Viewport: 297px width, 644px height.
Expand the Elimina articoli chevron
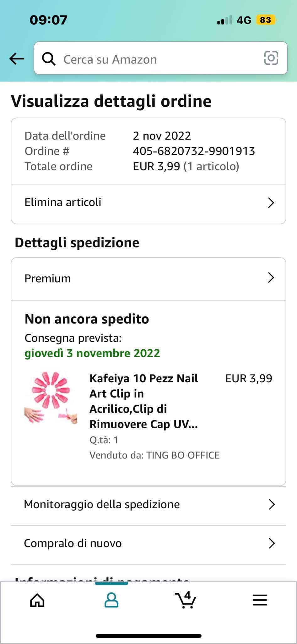click(x=271, y=203)
